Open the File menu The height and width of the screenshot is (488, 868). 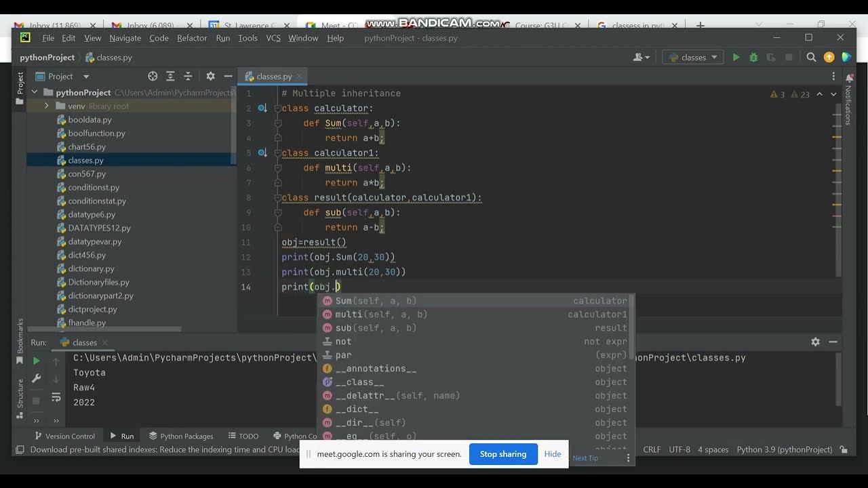48,38
